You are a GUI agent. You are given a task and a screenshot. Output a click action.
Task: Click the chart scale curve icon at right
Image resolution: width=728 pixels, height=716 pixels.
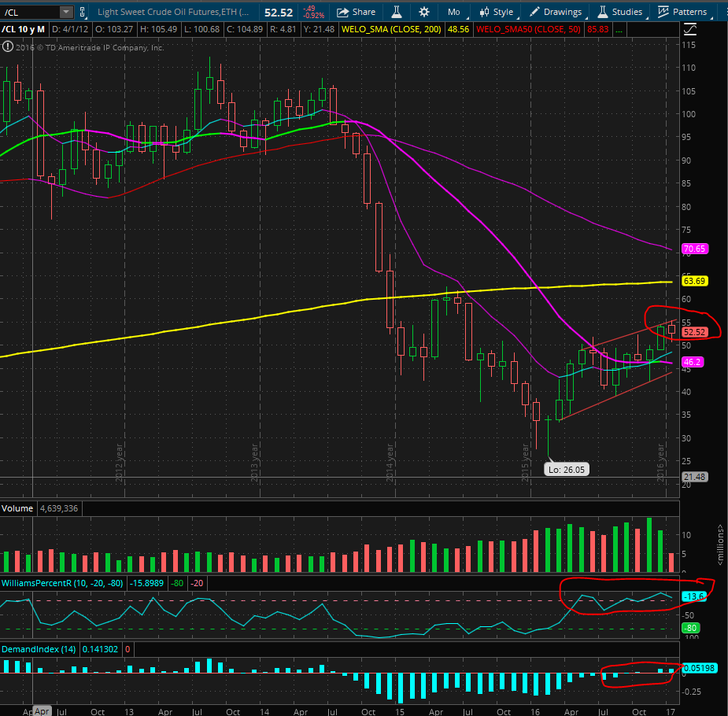[690, 30]
